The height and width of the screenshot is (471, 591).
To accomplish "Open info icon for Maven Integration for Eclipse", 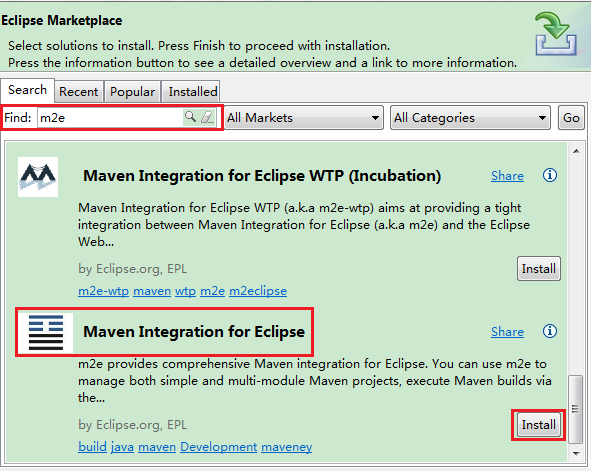I will 550,331.
